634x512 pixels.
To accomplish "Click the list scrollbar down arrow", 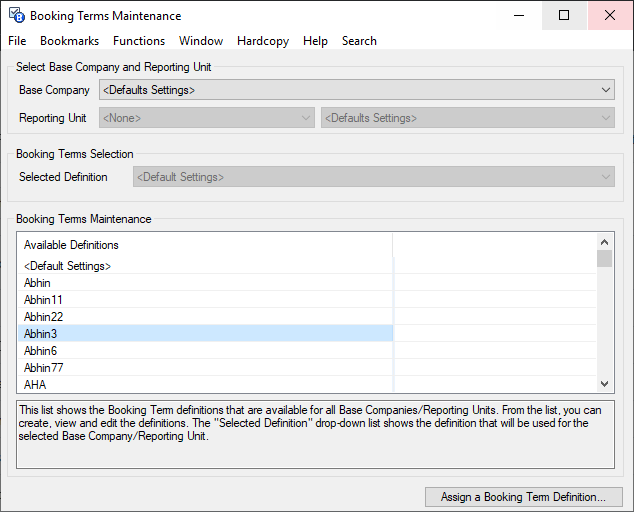I will coord(604,384).
